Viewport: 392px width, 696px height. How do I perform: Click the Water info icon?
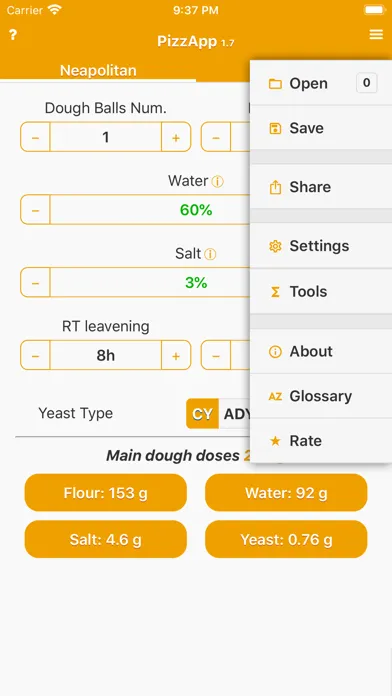[x=218, y=182]
